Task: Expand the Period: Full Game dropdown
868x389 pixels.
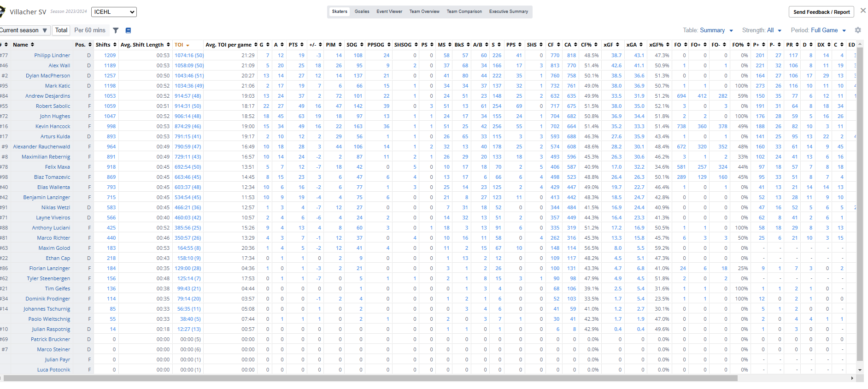Action: click(818, 30)
